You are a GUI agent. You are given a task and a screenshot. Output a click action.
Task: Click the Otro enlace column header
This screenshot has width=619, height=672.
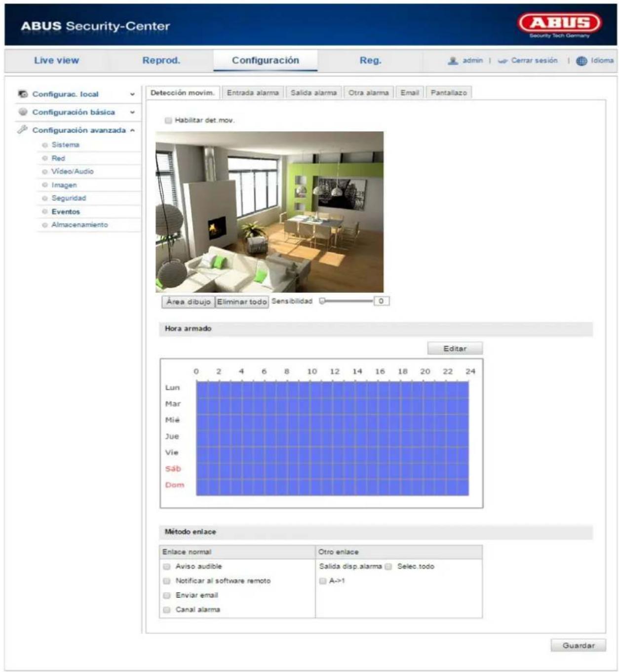pos(399,552)
